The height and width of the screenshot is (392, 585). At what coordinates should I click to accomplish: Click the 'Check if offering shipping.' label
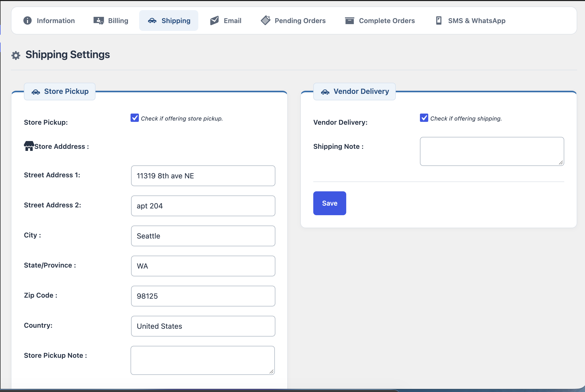click(466, 118)
